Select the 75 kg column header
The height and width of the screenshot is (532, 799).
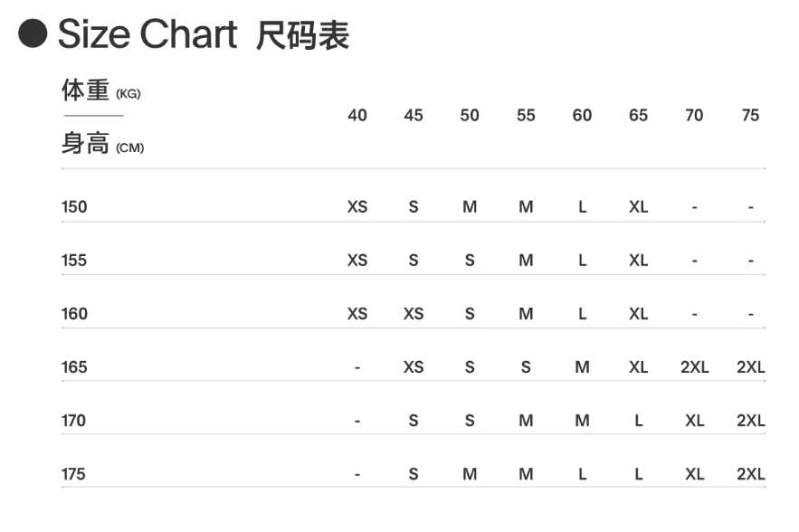tap(750, 116)
